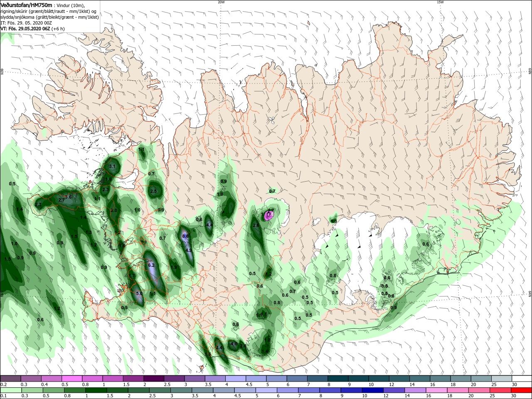Screen dimensions: 532x399
Task: Click the upper-legend light blue swatch between 4 and 4.5
Action: [x=235, y=379]
